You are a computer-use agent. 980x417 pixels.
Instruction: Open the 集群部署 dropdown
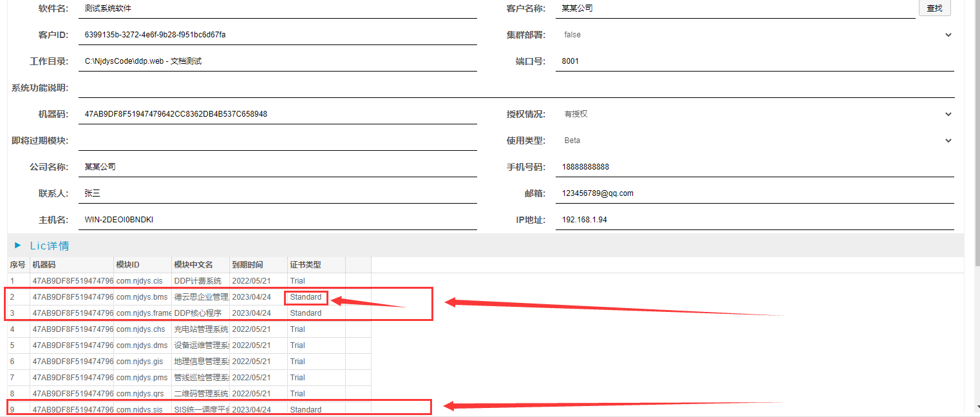coord(948,35)
